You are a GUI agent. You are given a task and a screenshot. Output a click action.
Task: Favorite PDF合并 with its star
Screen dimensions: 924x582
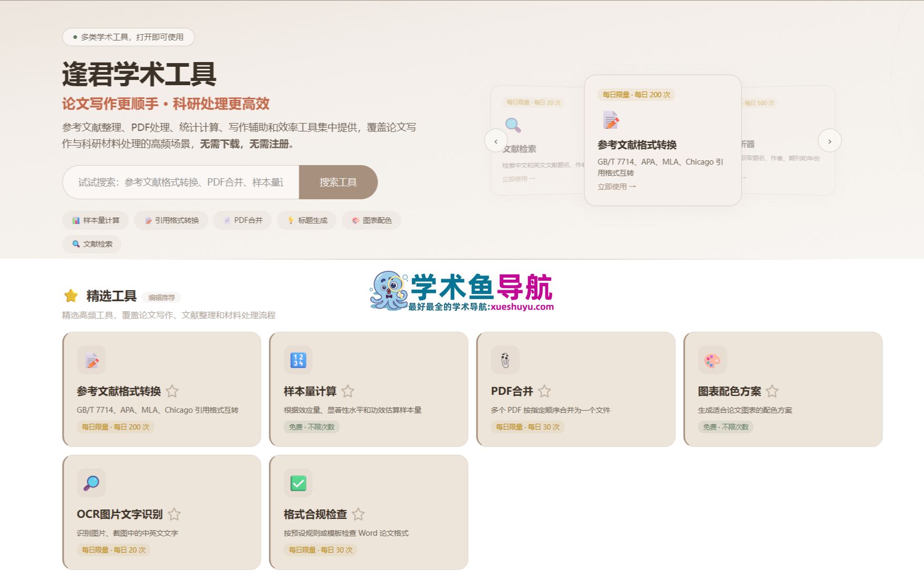coord(544,391)
